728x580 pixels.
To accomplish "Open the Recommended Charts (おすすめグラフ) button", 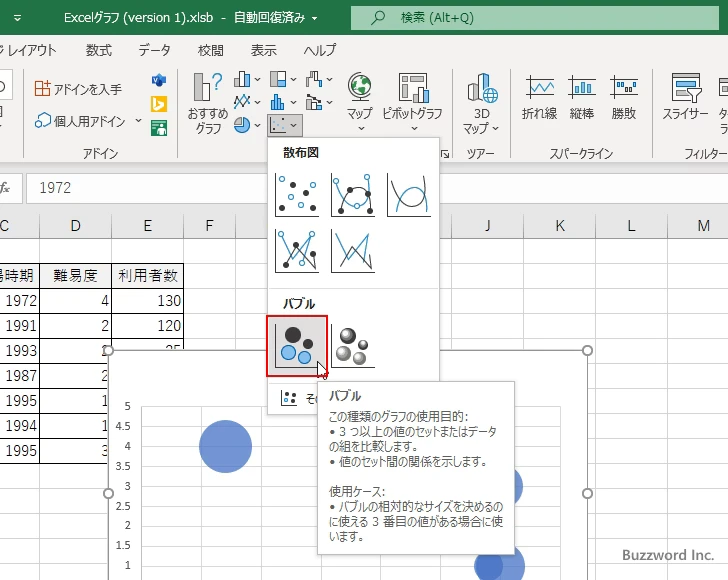I will point(208,103).
